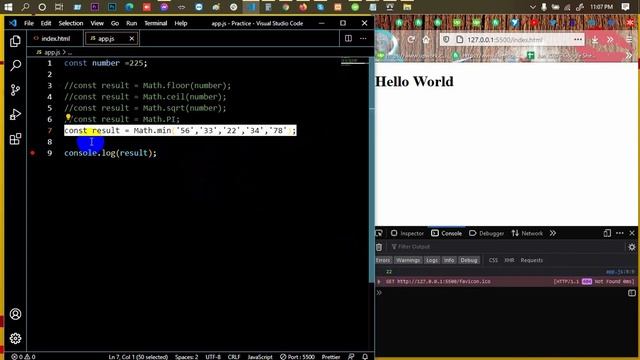Toggle the CSS filter in console

click(x=493, y=260)
